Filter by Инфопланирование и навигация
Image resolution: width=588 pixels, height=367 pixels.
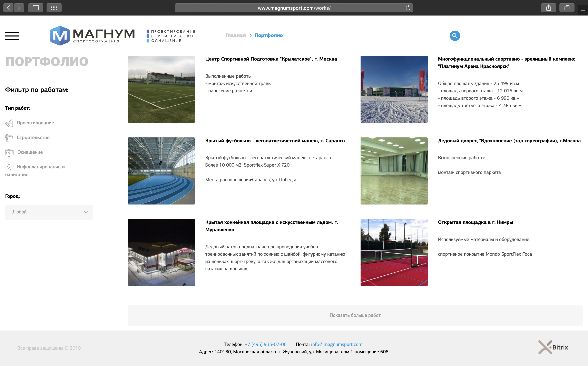point(35,170)
